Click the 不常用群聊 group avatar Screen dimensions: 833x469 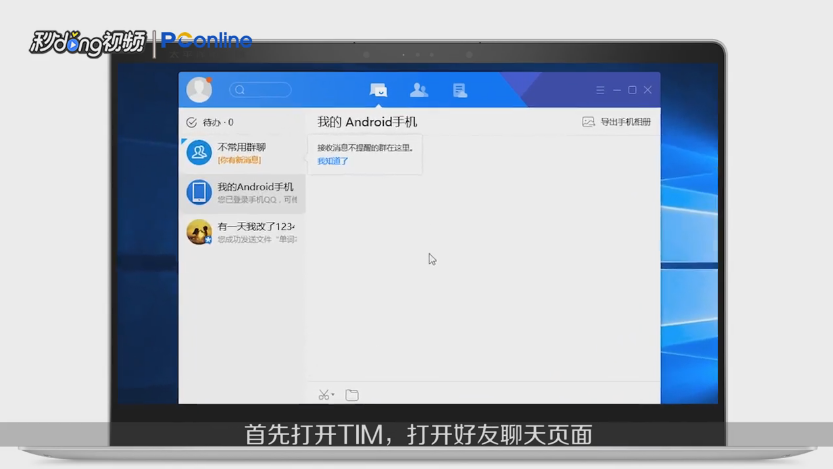(x=199, y=152)
